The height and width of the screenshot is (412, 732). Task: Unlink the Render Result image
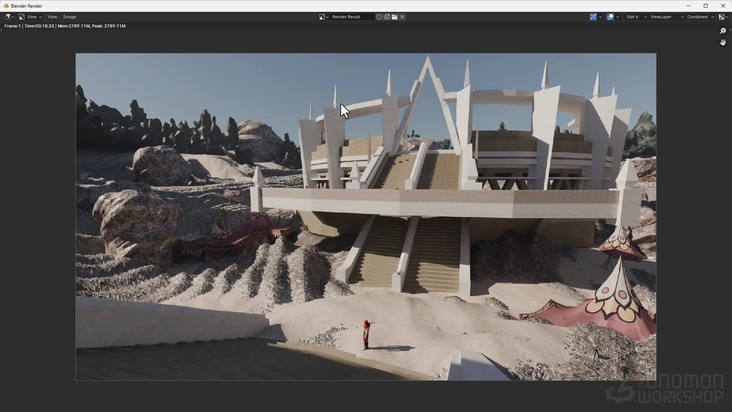(x=403, y=17)
